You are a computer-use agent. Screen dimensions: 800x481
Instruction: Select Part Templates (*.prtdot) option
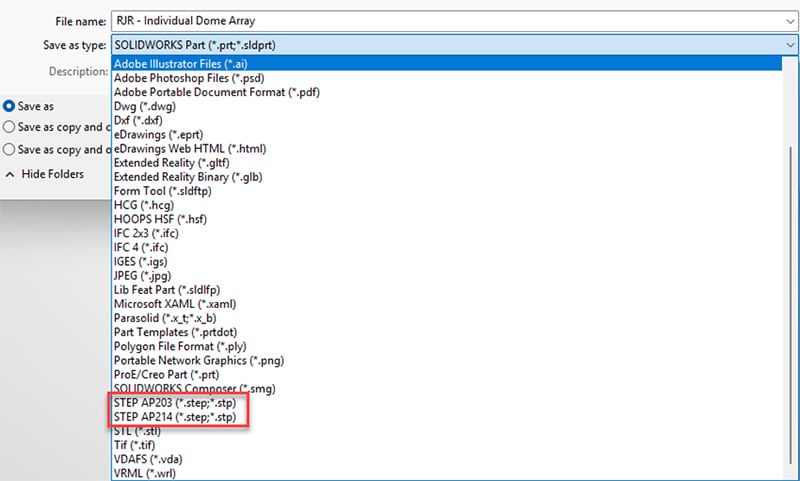pos(446,332)
